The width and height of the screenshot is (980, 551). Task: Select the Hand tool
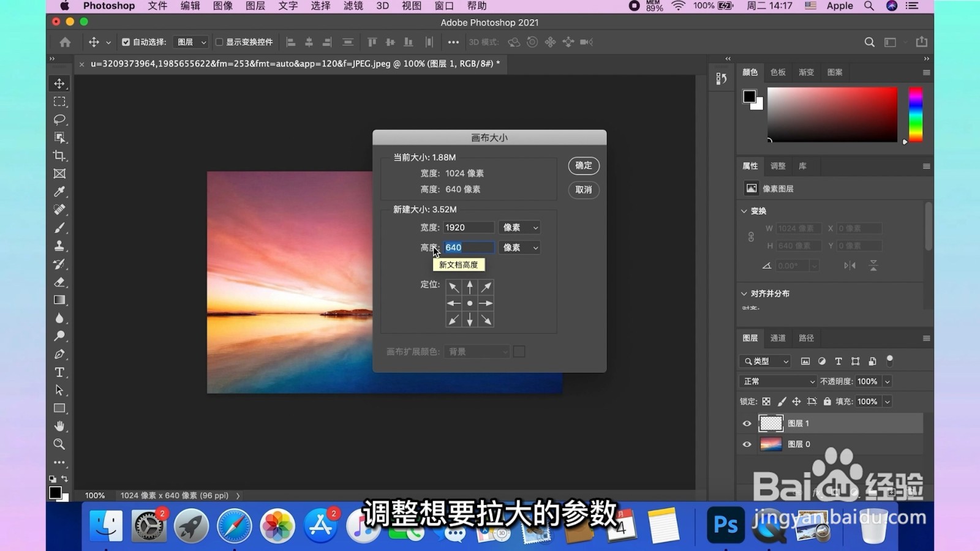[x=59, y=426]
